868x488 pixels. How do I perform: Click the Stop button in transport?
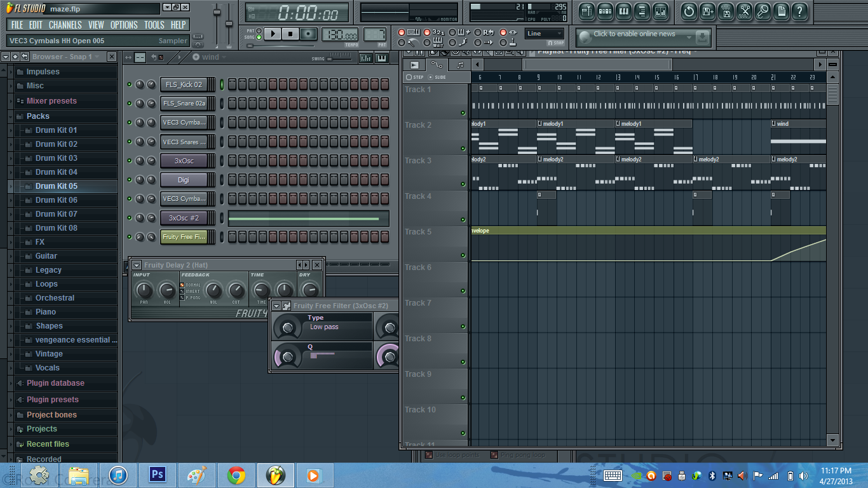pos(290,34)
